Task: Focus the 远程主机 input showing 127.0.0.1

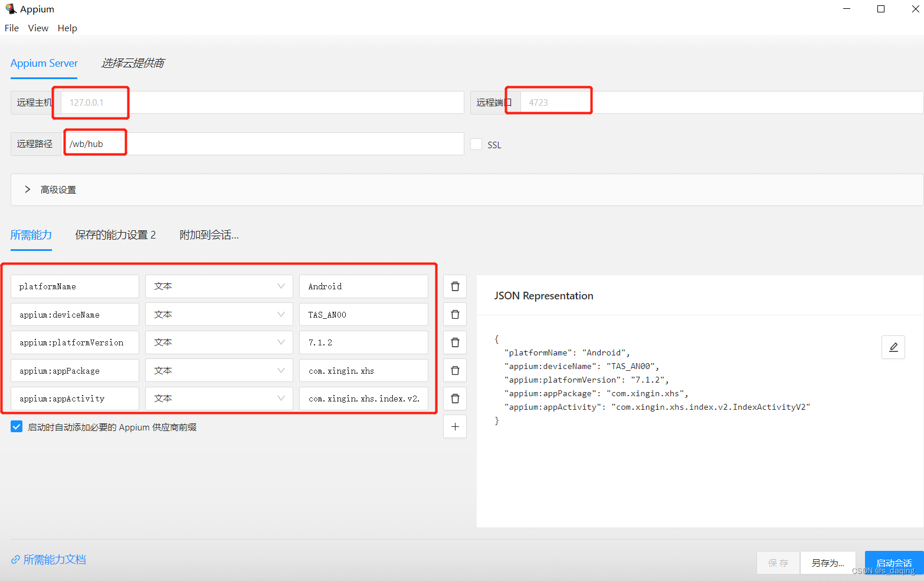Action: pos(263,102)
